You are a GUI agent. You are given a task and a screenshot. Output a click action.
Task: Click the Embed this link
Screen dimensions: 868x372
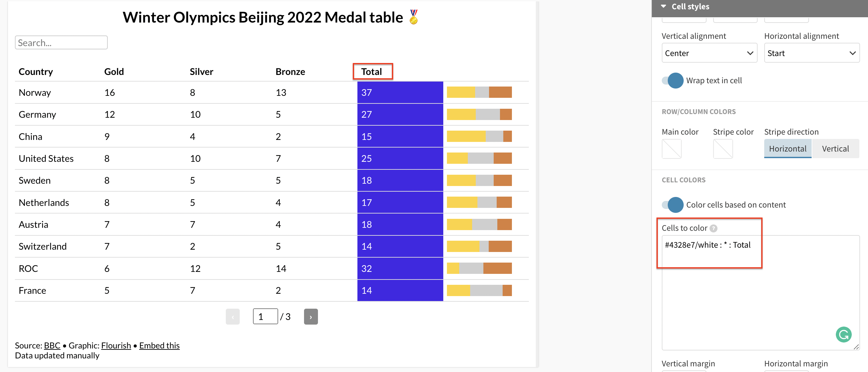click(x=159, y=345)
